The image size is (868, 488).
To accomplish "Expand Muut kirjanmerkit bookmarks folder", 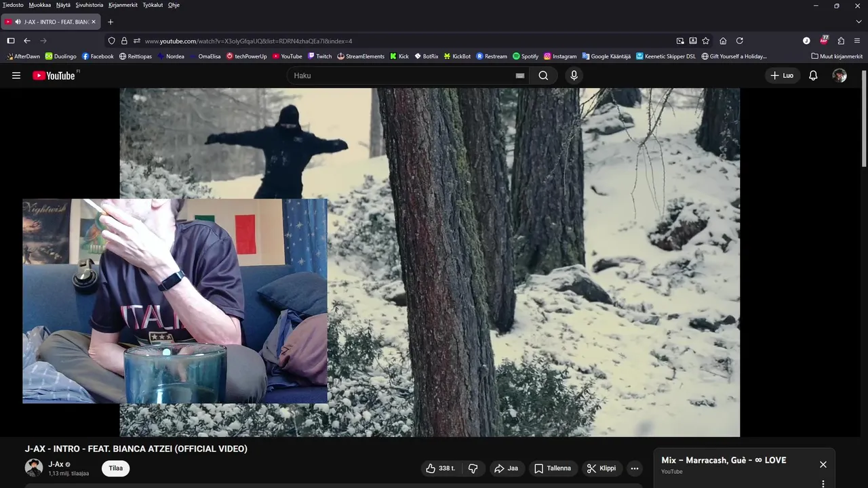I will (x=837, y=56).
